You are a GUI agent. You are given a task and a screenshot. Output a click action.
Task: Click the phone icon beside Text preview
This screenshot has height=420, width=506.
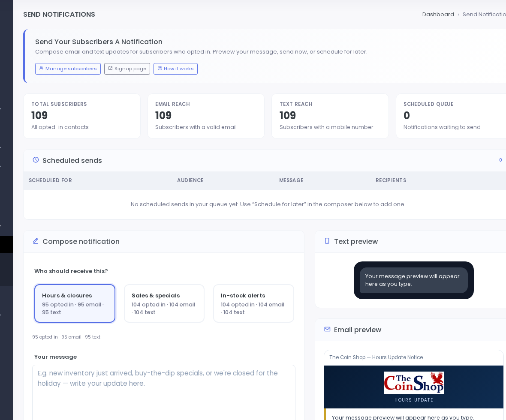(327, 241)
